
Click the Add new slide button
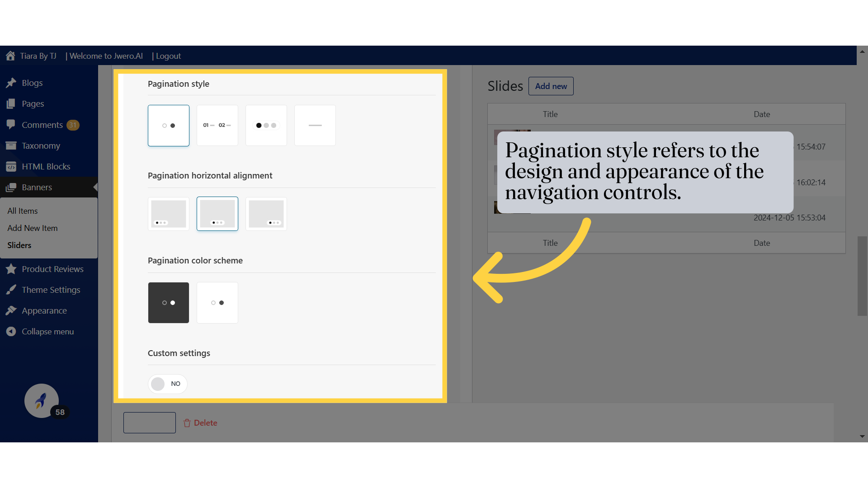551,86
